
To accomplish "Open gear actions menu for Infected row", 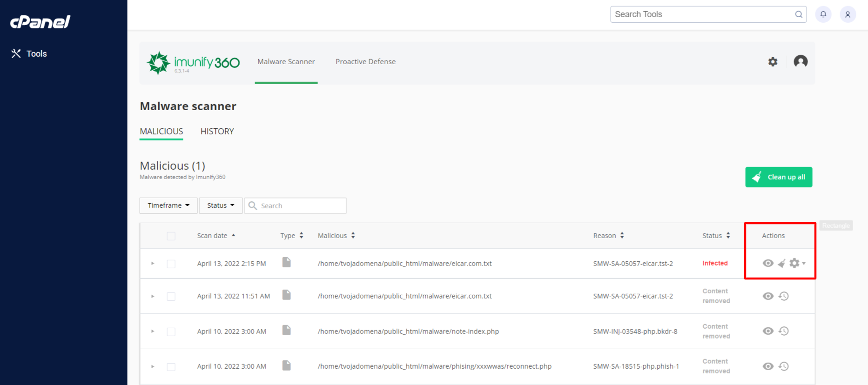I will click(797, 263).
